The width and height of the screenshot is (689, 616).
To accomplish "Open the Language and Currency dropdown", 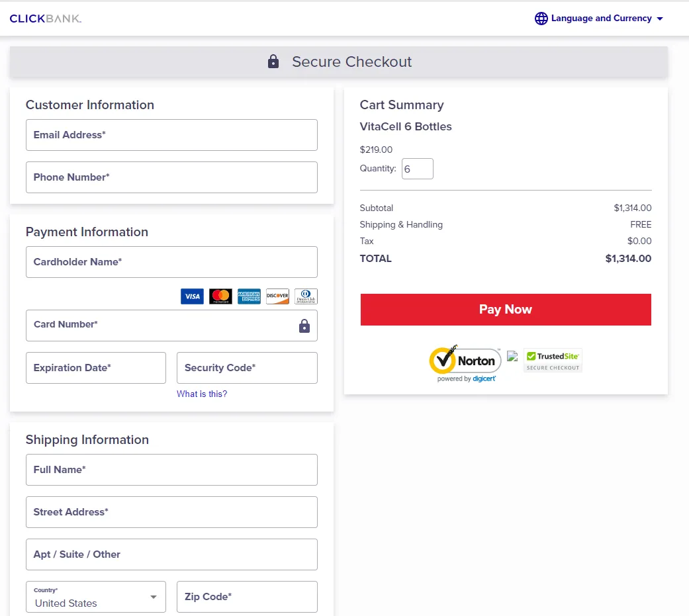I will tap(598, 19).
